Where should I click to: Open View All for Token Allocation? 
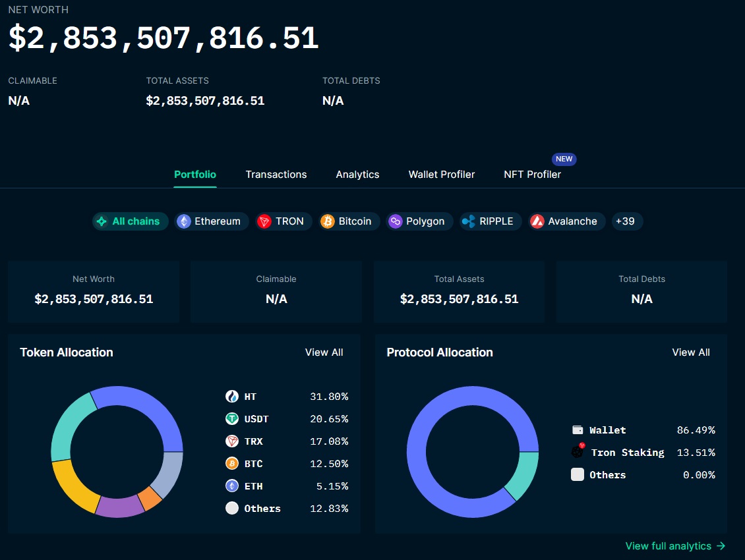point(324,352)
